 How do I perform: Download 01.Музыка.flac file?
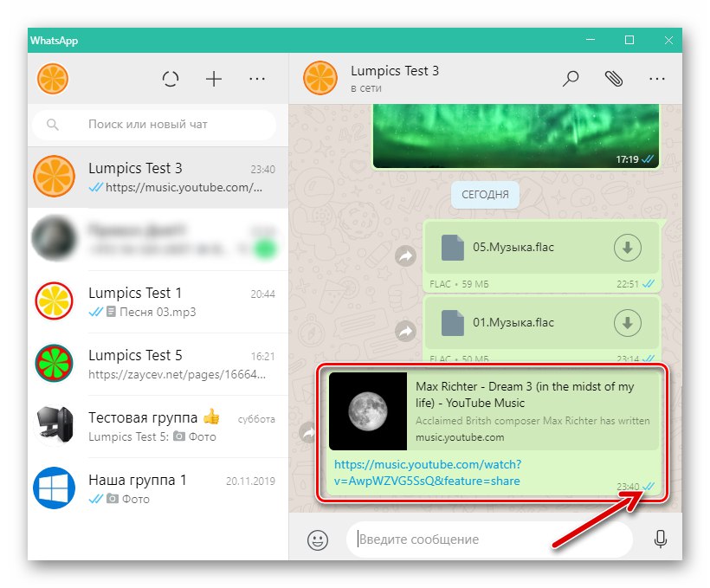pos(627,323)
